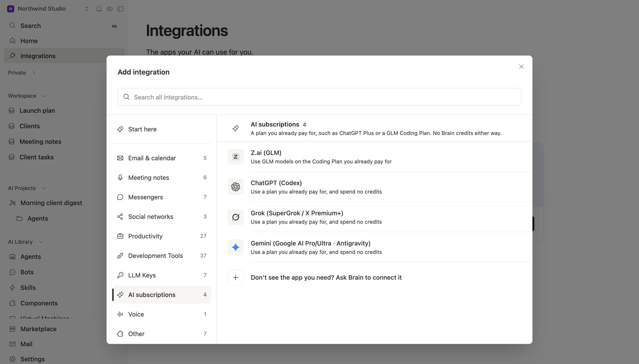Open Search in the left sidebar
Viewport: 639px width, 364px height.
(64, 26)
